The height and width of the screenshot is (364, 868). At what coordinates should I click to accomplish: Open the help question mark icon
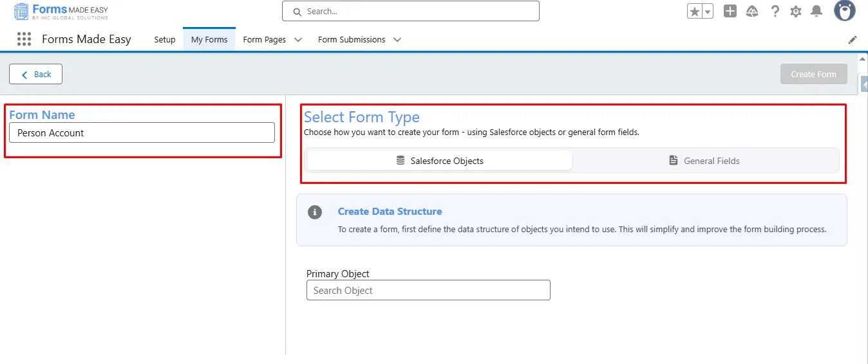point(775,11)
